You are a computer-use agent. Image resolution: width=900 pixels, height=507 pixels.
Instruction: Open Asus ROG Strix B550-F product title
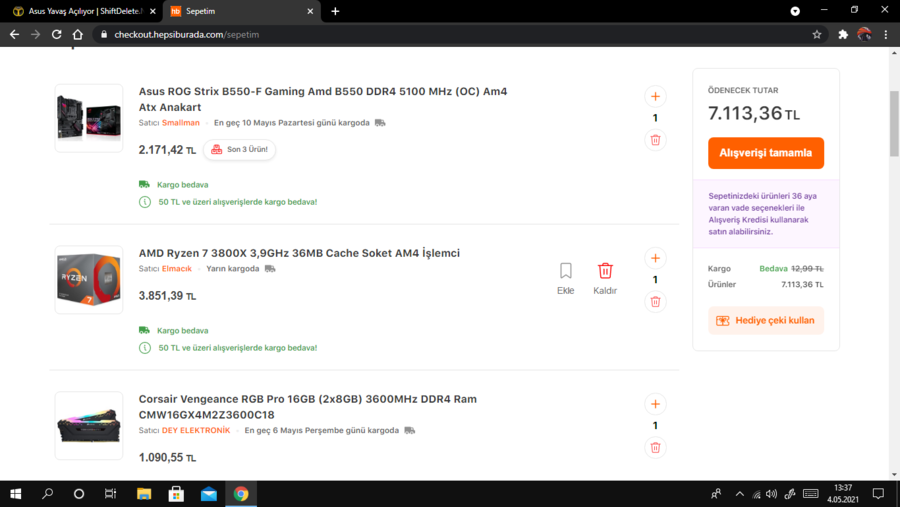[323, 99]
